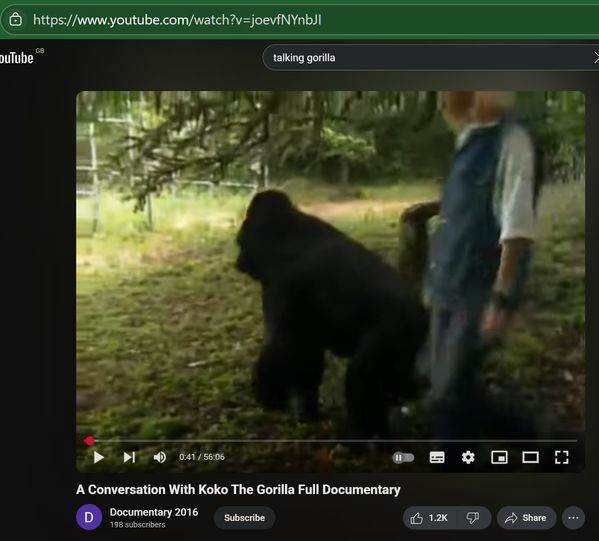Click the red progress bar scrubber

tap(89, 441)
